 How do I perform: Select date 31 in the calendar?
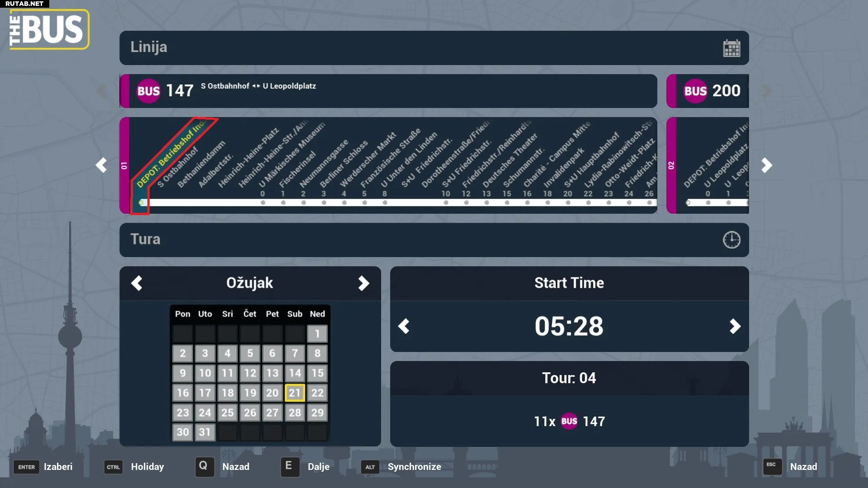click(205, 432)
